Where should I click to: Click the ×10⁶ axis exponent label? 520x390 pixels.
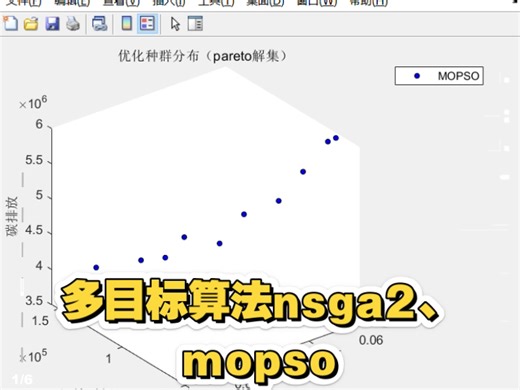click(x=33, y=103)
